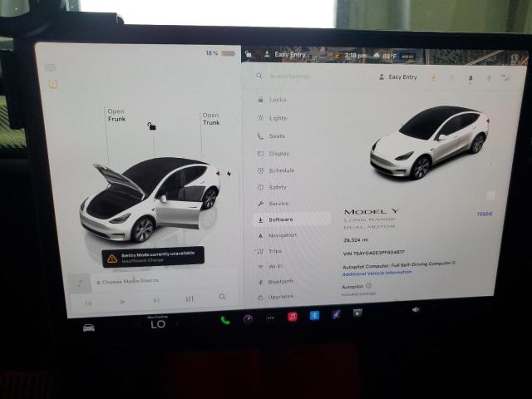The height and width of the screenshot is (399, 532).
Task: Open the Safety settings menu
Action: [272, 187]
